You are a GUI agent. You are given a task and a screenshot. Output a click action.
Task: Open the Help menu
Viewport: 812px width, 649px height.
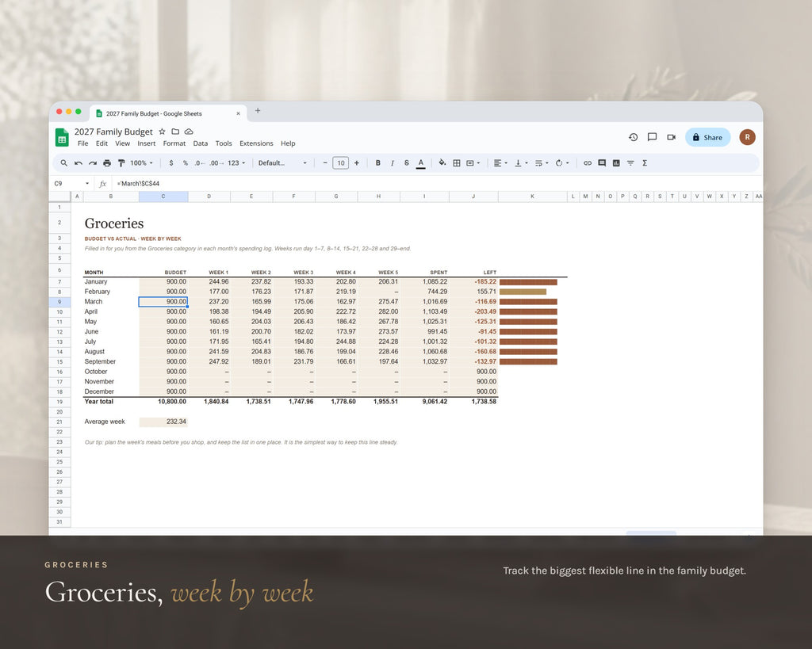(288, 143)
